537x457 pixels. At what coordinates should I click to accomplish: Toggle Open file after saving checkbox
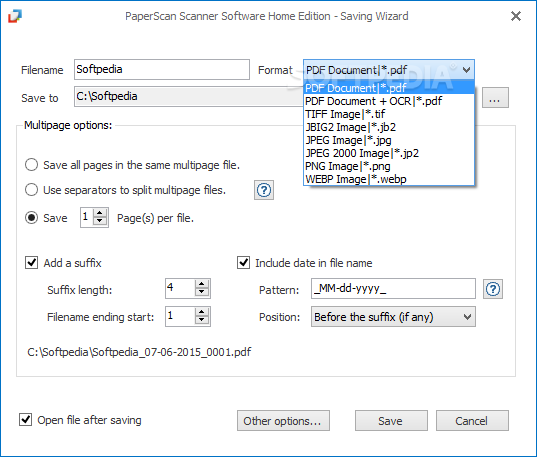(x=25, y=420)
